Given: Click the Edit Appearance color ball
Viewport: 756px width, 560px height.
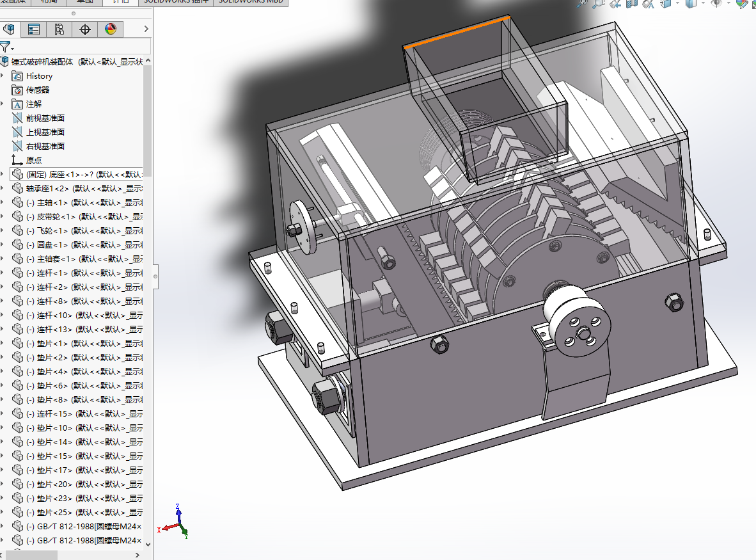Looking at the screenshot, I should (x=741, y=3).
